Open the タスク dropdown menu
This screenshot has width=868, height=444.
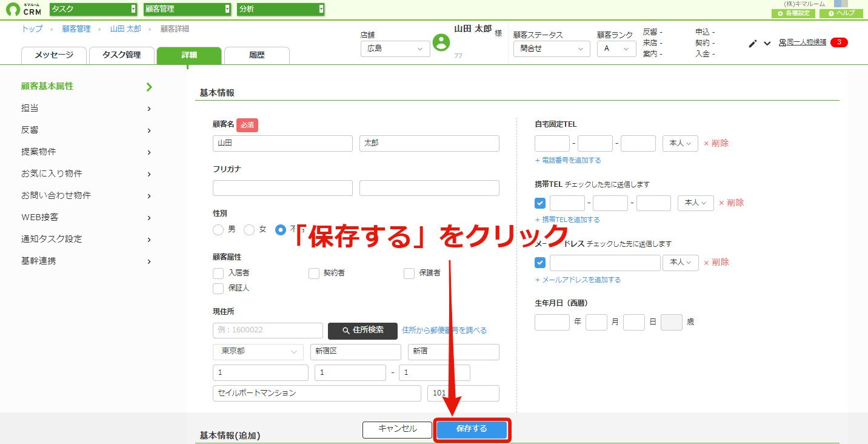[93, 8]
